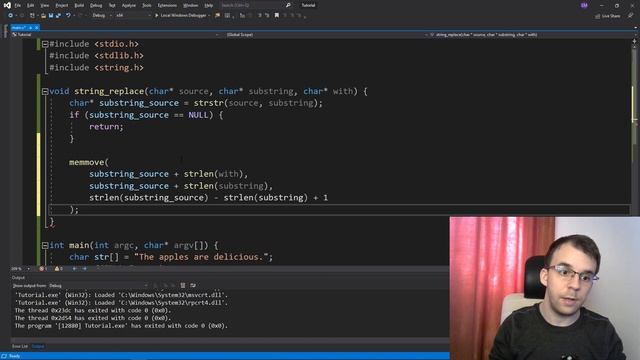The width and height of the screenshot is (640, 360).
Task: Click the editor vertical scrollbar
Action: coord(635,151)
